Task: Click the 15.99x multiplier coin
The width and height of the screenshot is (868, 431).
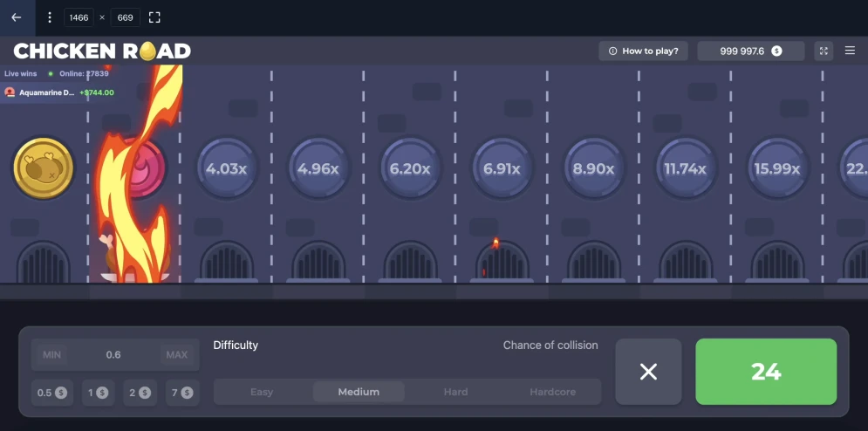Action: coord(776,168)
